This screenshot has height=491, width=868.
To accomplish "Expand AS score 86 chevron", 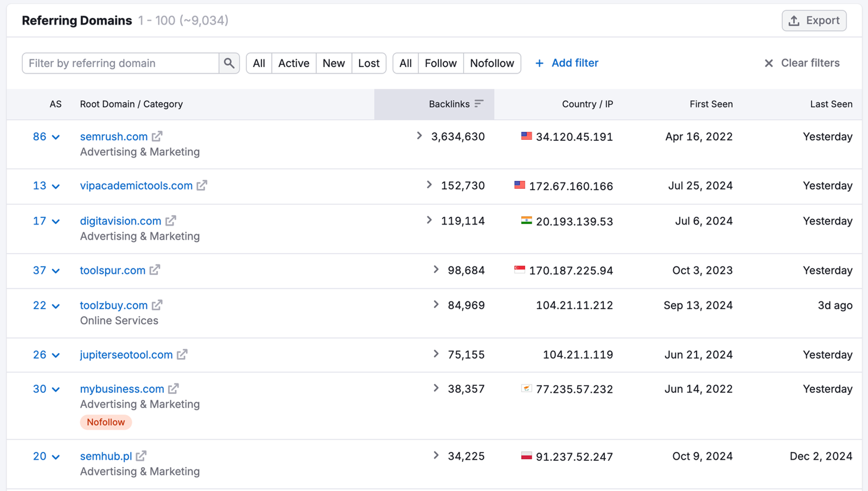I will [56, 137].
